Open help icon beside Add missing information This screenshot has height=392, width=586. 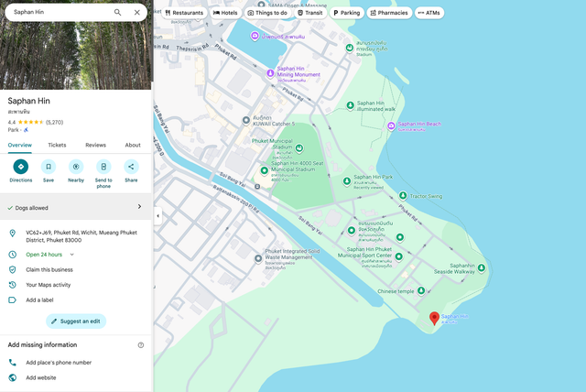pyautogui.click(x=141, y=345)
